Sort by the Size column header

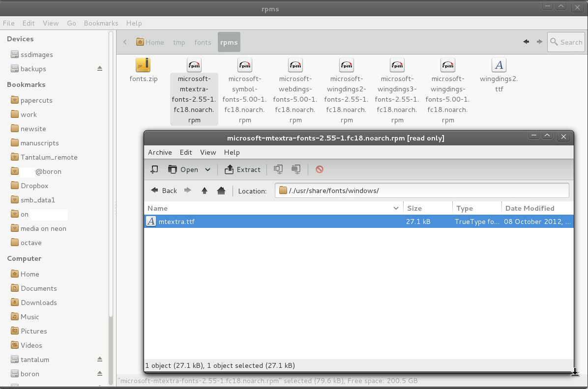428,208
